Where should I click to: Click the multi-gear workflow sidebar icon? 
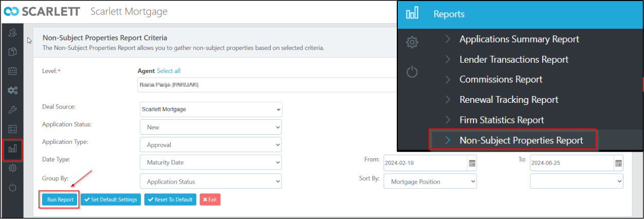[x=13, y=90]
